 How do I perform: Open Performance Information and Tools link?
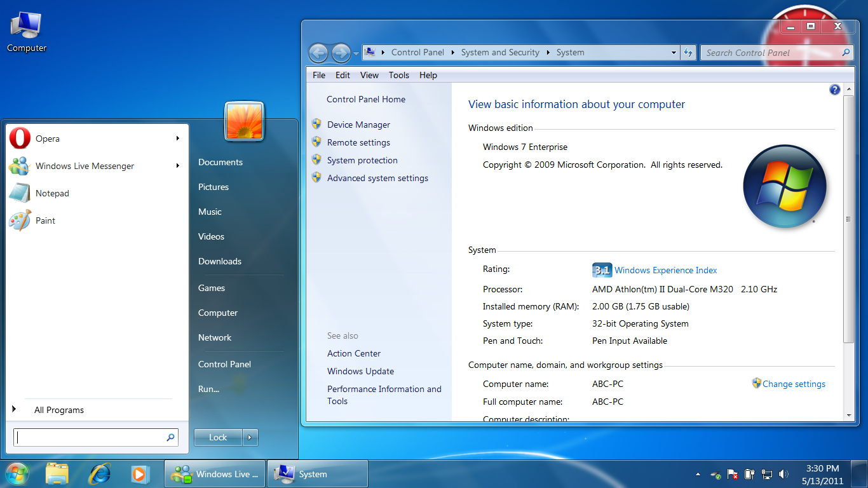(x=384, y=395)
